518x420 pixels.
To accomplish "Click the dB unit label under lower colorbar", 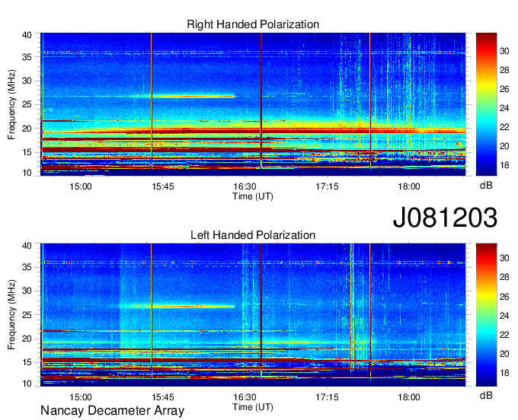I will [486, 395].
